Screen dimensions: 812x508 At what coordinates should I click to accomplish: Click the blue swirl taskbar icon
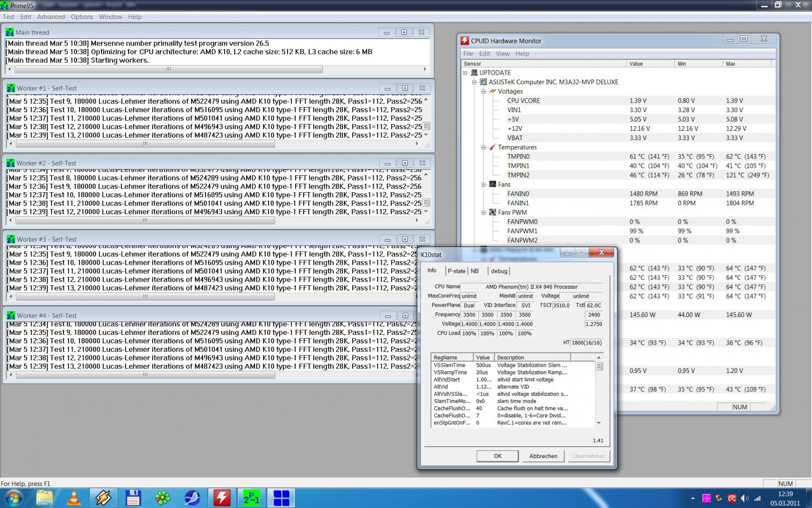pos(192,498)
